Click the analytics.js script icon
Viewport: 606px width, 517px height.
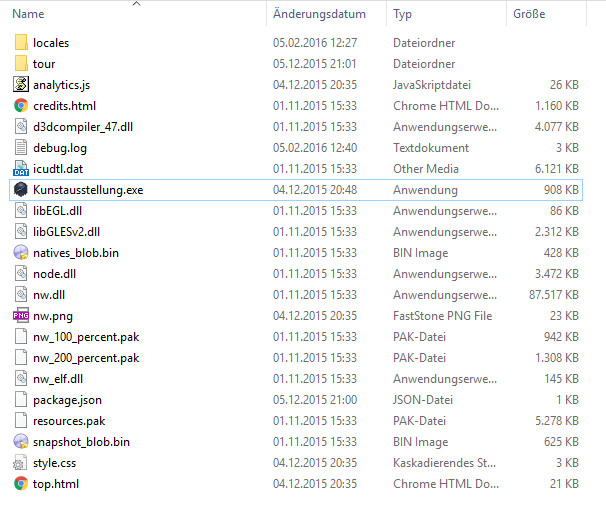(x=21, y=85)
